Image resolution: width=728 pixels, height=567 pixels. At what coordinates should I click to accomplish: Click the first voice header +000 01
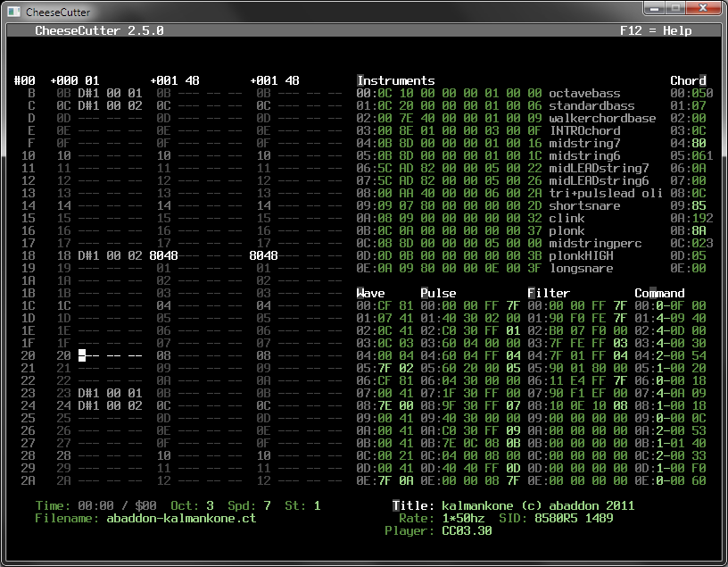tap(74, 80)
